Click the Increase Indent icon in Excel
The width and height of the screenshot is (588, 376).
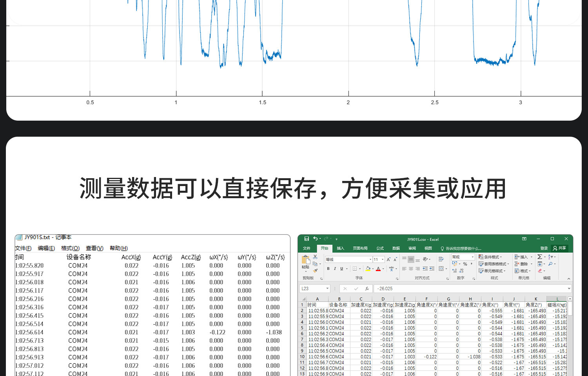(x=432, y=269)
